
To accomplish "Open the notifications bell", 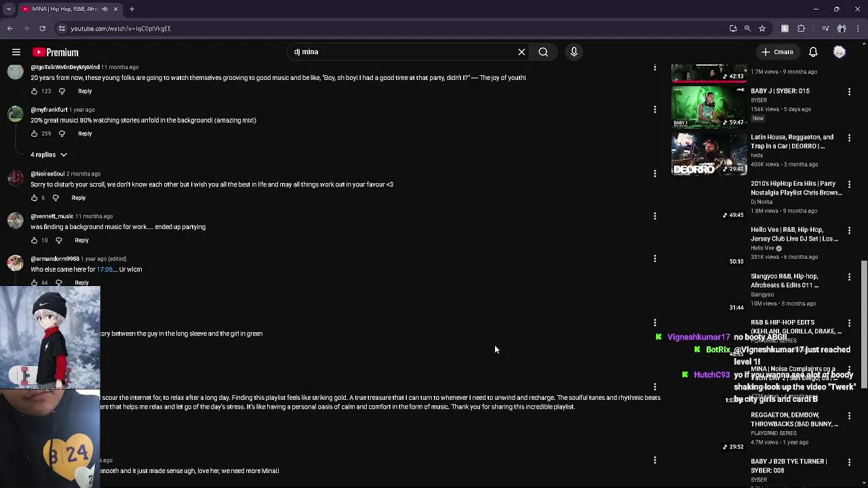I will (813, 52).
